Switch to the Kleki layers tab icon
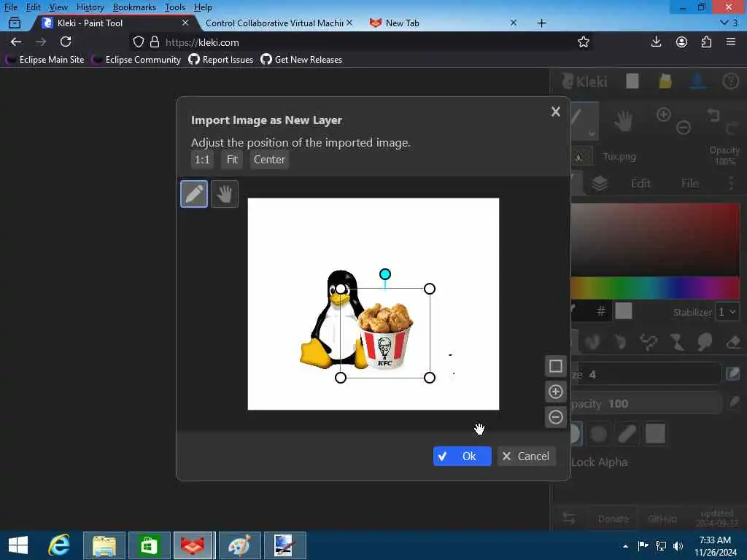 click(600, 183)
